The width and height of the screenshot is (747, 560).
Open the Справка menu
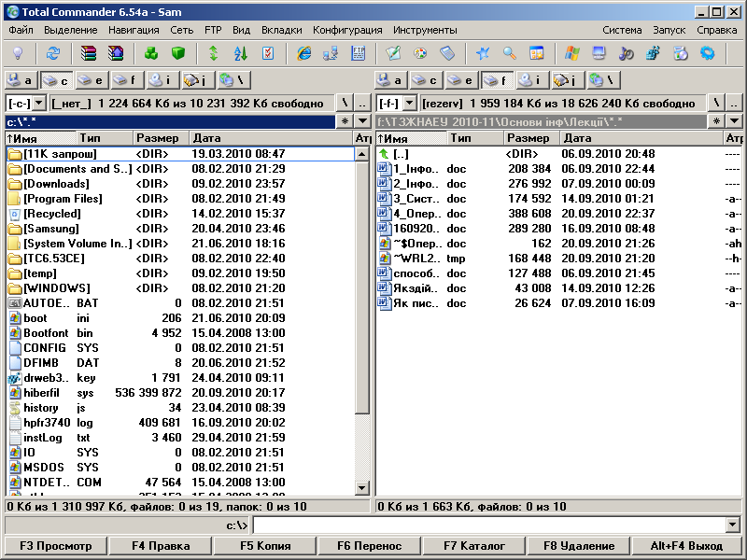[x=716, y=30]
